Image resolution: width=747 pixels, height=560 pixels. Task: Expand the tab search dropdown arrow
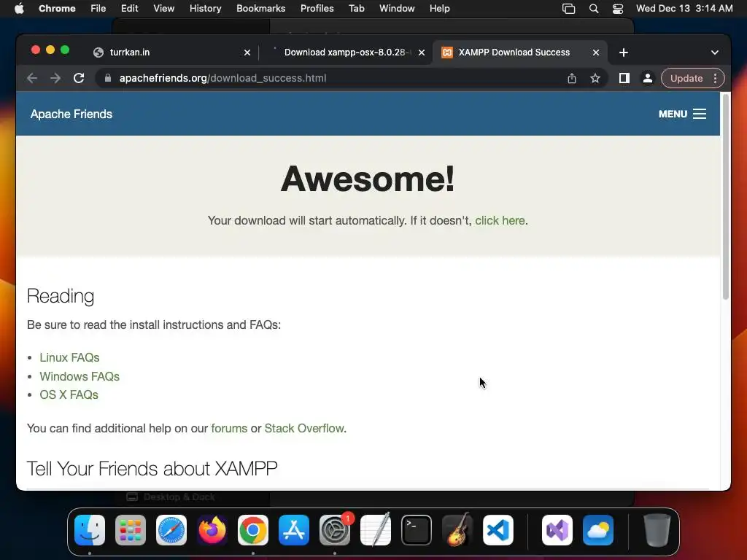point(715,52)
